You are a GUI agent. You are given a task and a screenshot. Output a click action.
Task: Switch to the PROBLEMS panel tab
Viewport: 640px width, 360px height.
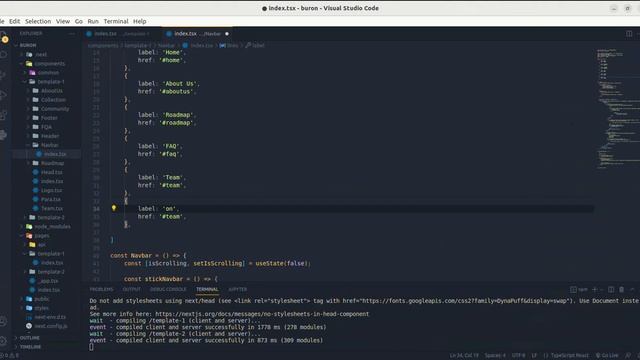pos(101,289)
